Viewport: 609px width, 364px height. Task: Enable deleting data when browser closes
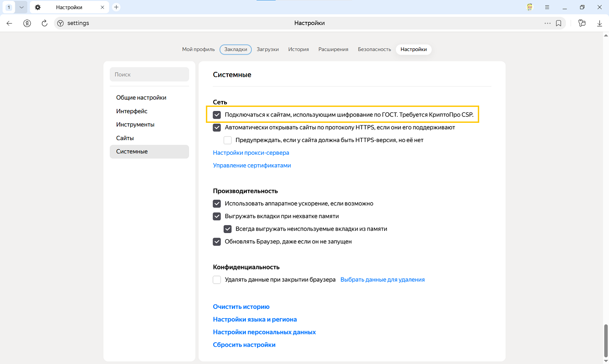pyautogui.click(x=217, y=280)
